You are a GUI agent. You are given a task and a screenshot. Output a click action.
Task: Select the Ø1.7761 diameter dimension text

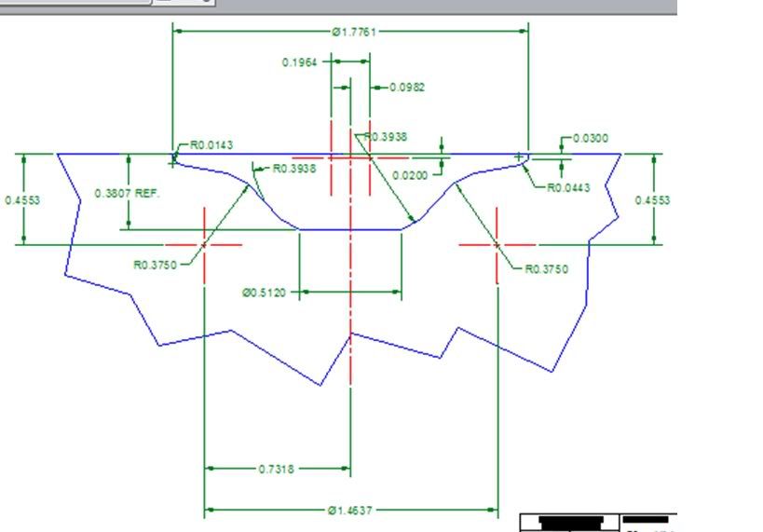[354, 32]
